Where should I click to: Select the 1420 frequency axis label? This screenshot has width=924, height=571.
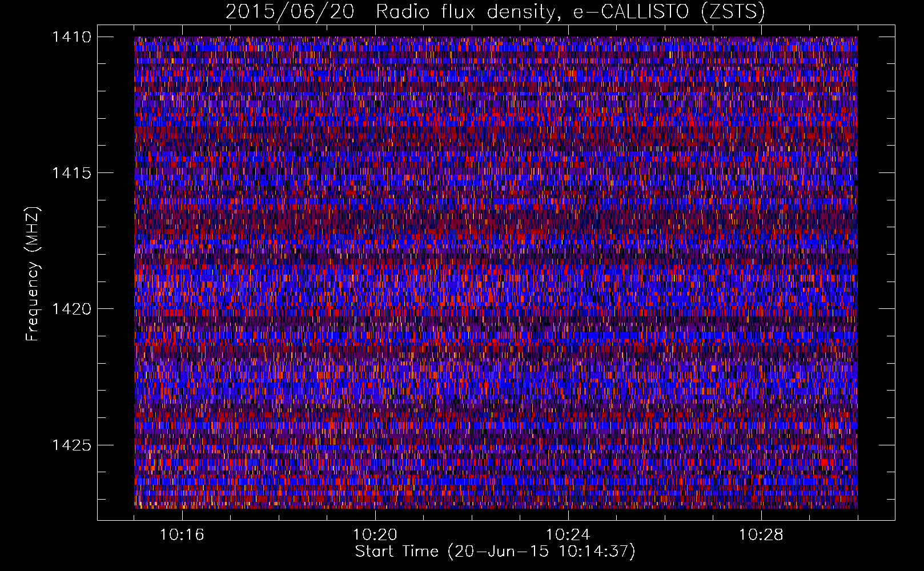pos(71,309)
